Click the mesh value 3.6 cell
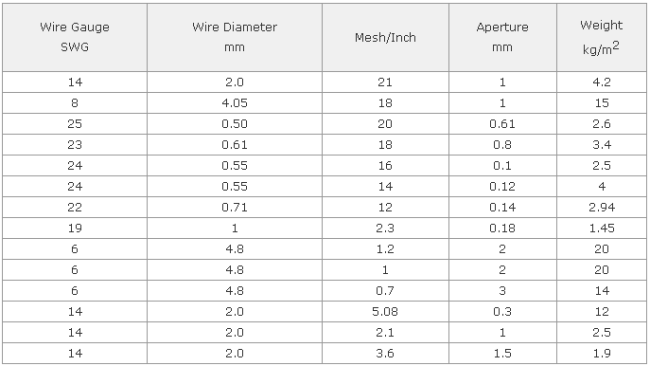The image size is (650, 366). click(x=386, y=353)
